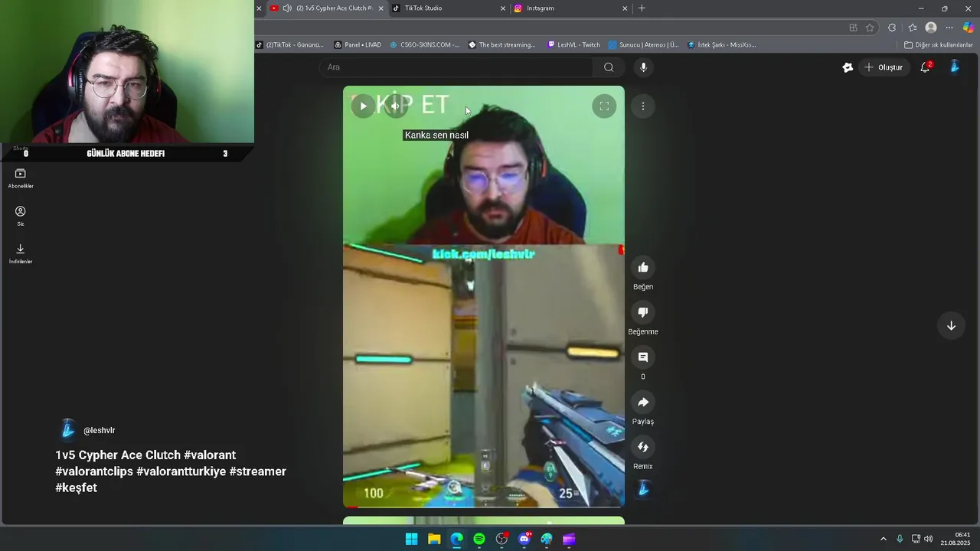Image resolution: width=980 pixels, height=551 pixels.
Task: Open the LeshVL - Twitch bookmark
Action: pyautogui.click(x=574, y=45)
